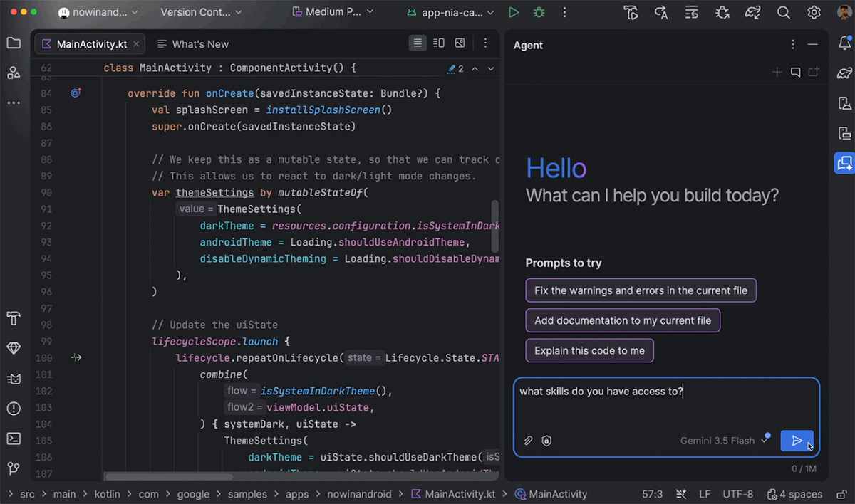
Task: Toggle the breakpoint arrow on line 100
Action: (x=76, y=357)
